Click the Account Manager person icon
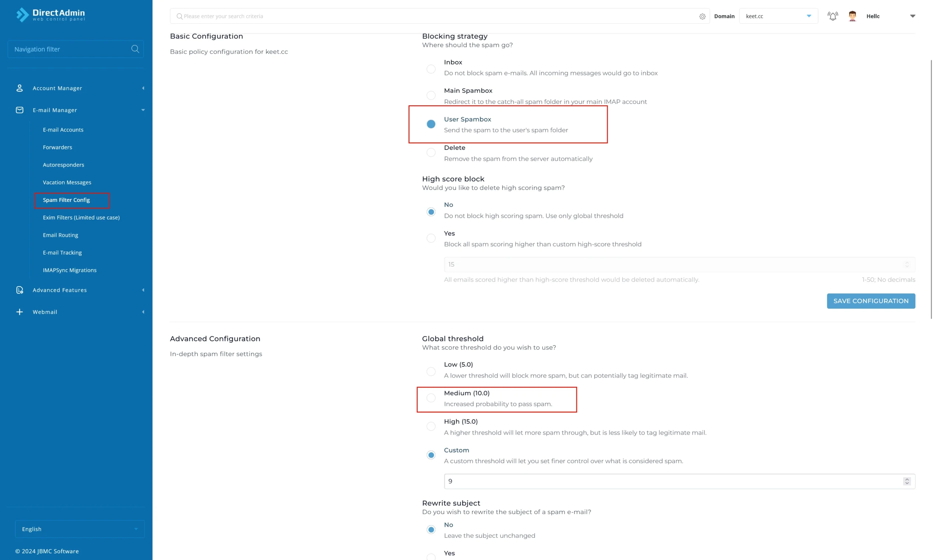 click(x=20, y=88)
